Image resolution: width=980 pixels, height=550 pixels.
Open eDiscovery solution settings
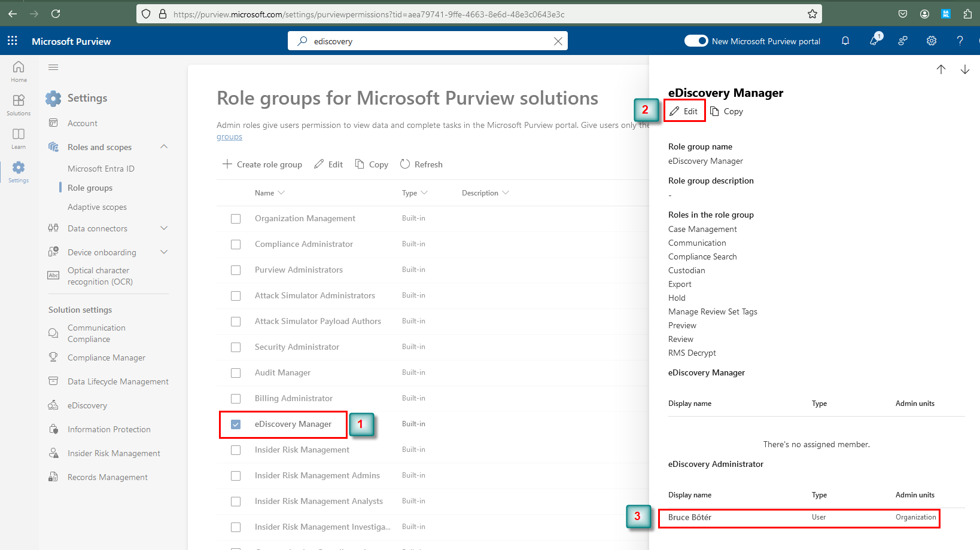pyautogui.click(x=87, y=405)
